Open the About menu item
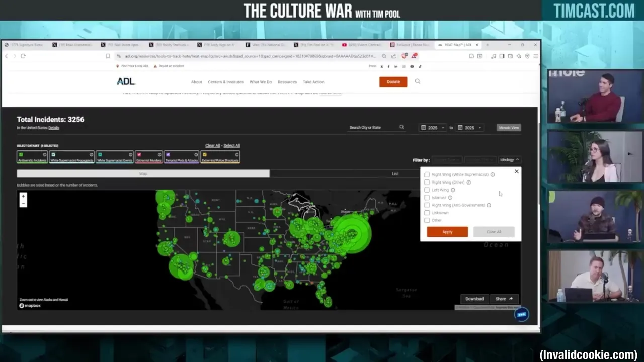 click(196, 82)
